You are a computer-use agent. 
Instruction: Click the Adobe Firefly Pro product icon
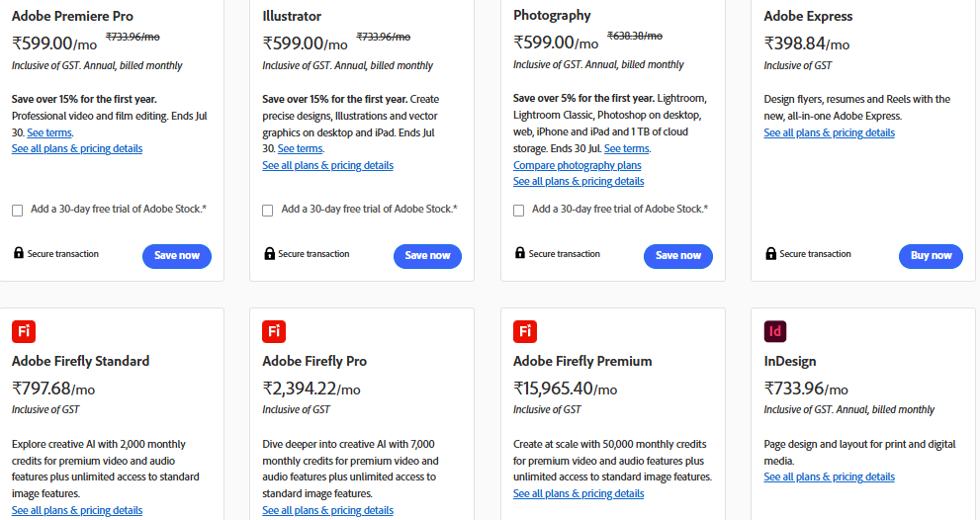[274, 331]
